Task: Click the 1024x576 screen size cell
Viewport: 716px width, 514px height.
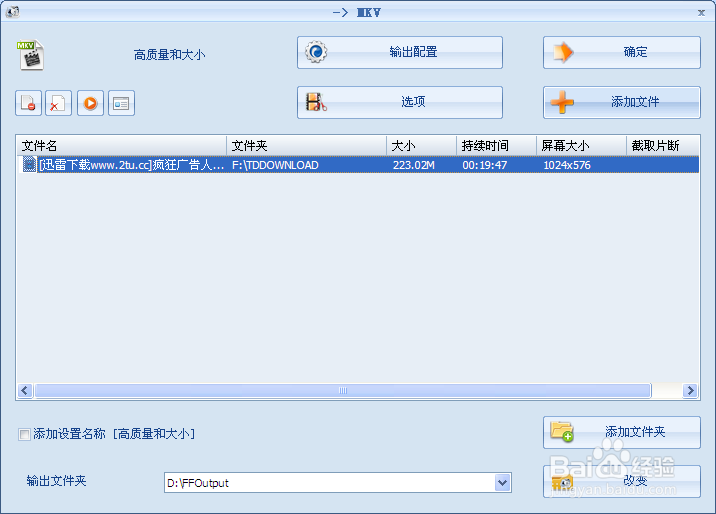Action: coord(567,165)
